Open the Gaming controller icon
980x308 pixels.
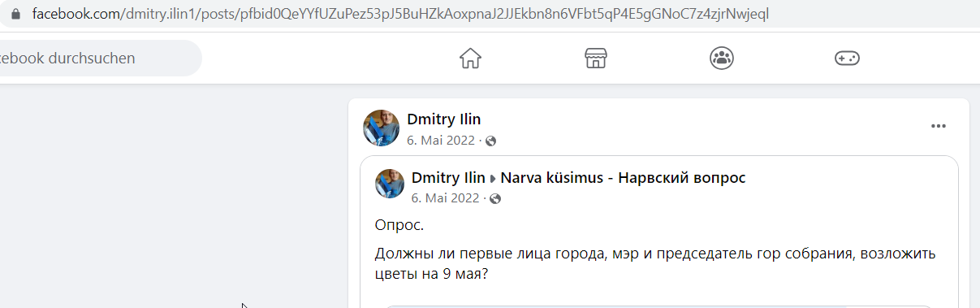(847, 59)
